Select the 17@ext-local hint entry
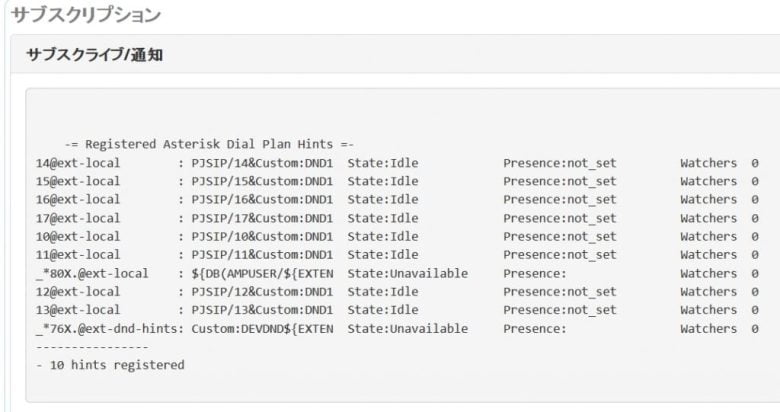Viewport: 780px width, 412px height. (x=78, y=218)
